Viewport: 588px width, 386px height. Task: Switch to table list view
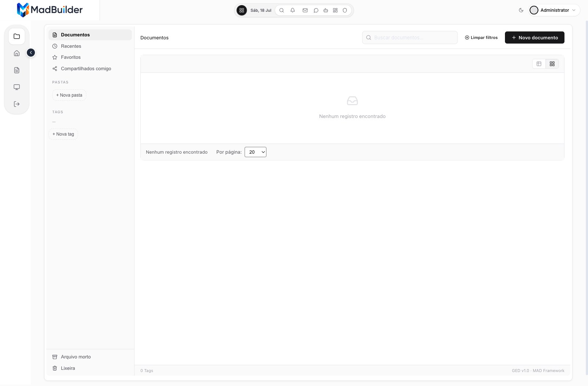(539, 64)
